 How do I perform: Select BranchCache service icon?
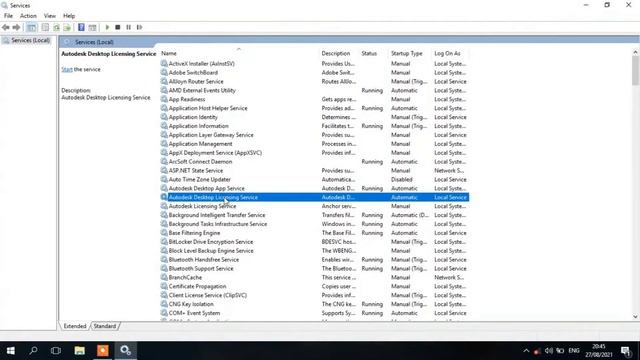tap(164, 278)
